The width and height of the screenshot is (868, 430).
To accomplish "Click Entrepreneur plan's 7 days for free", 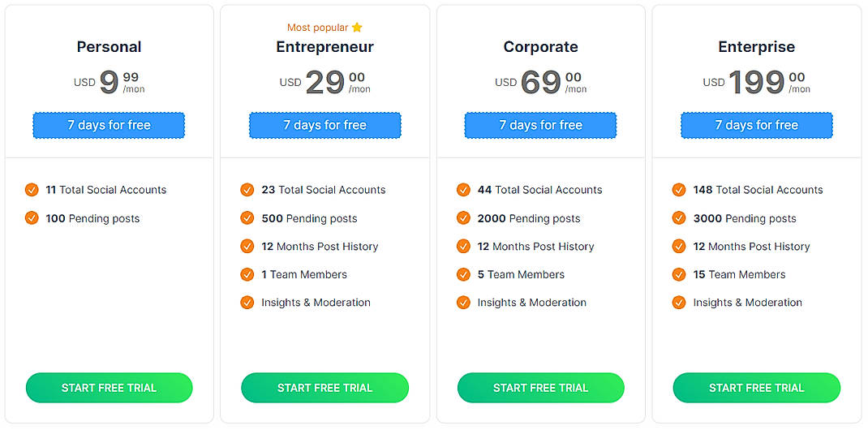I will (x=324, y=125).
